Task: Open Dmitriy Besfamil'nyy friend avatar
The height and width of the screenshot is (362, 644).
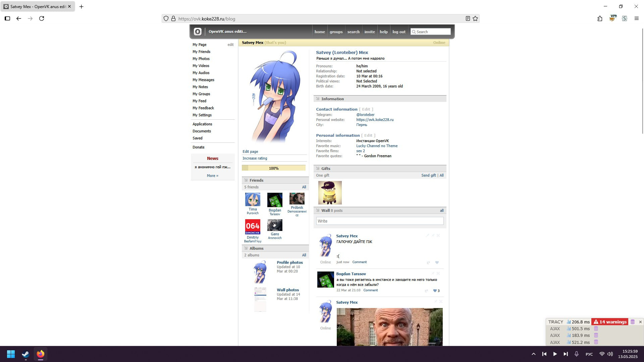Action: click(253, 227)
